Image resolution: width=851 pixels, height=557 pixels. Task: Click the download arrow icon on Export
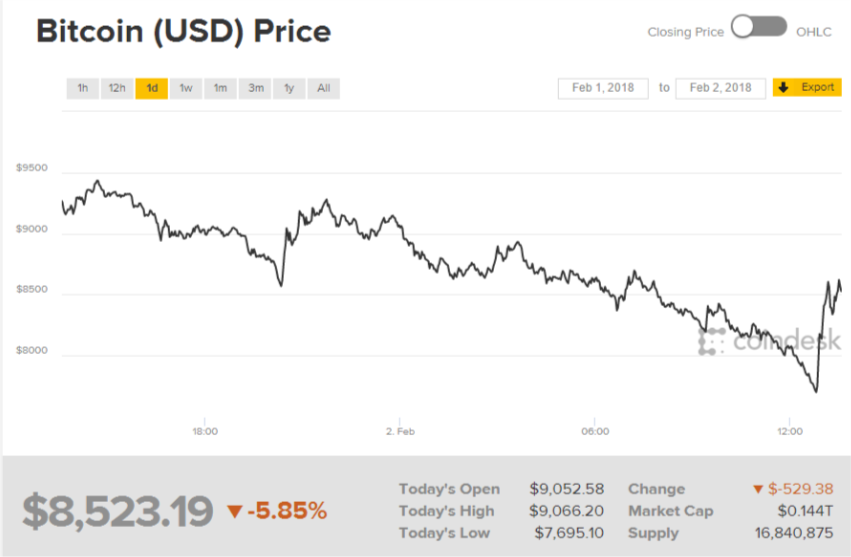coord(784,88)
